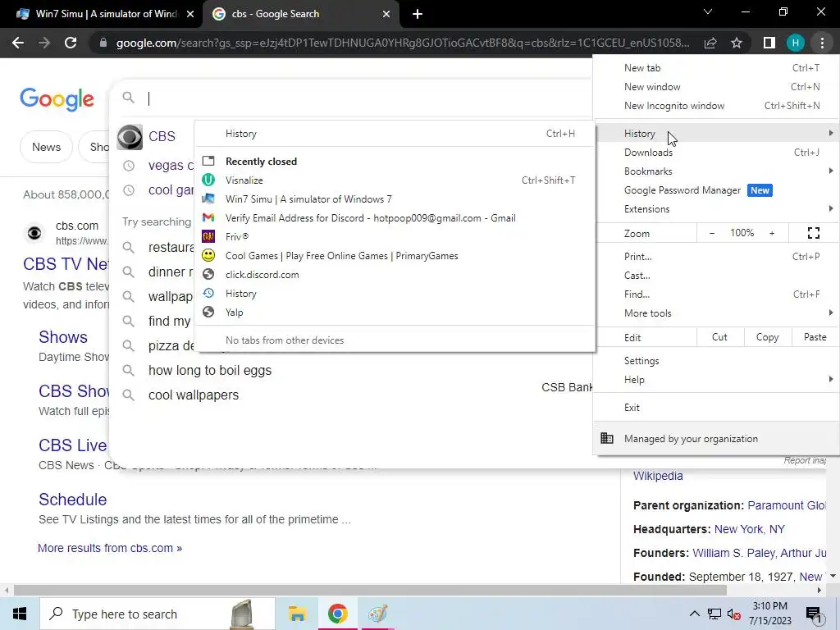840x630 pixels.
Task: Open the New York, NY headquarters link
Action: (x=750, y=529)
